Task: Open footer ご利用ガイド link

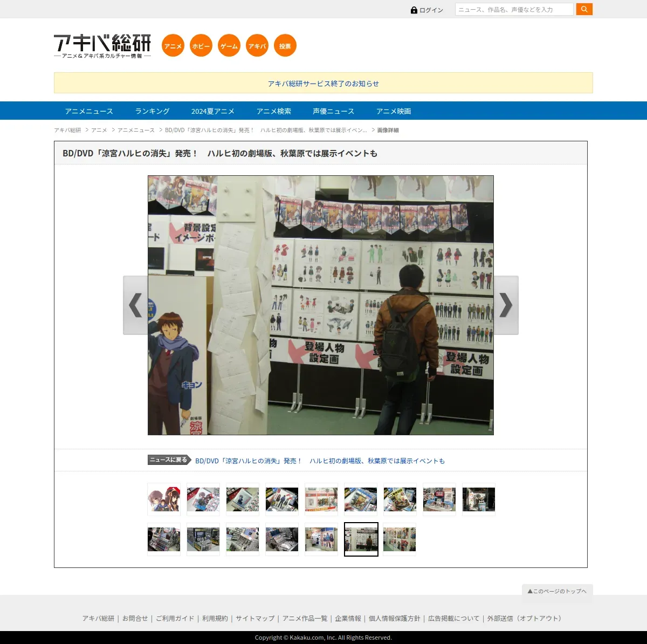Action: click(175, 619)
